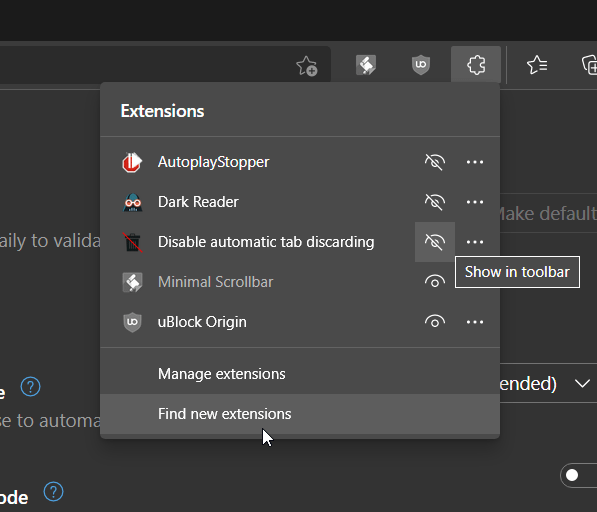This screenshot has height=512, width=597.
Task: Show Disable automatic tab discarding in toolbar
Action: click(x=435, y=242)
